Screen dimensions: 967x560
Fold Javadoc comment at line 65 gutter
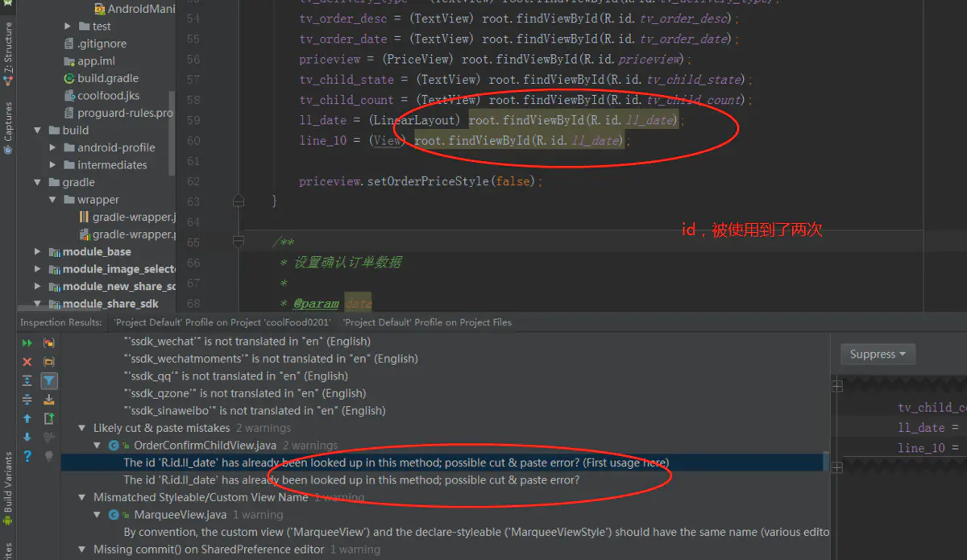[x=238, y=241]
